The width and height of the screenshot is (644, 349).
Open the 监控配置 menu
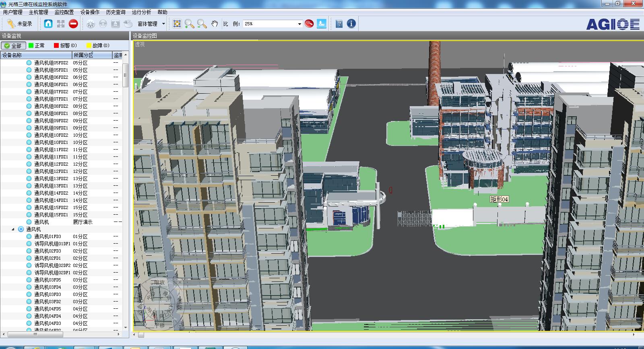(64, 12)
